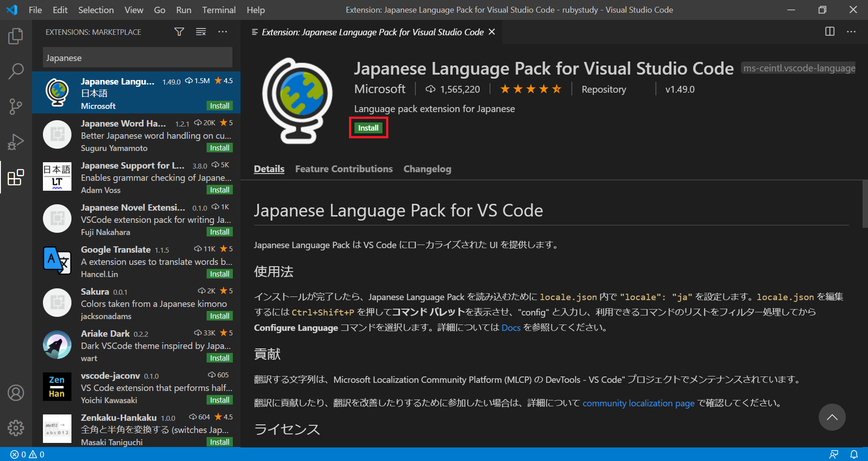Switch to the Details tab
The width and height of the screenshot is (868, 461).
click(269, 169)
